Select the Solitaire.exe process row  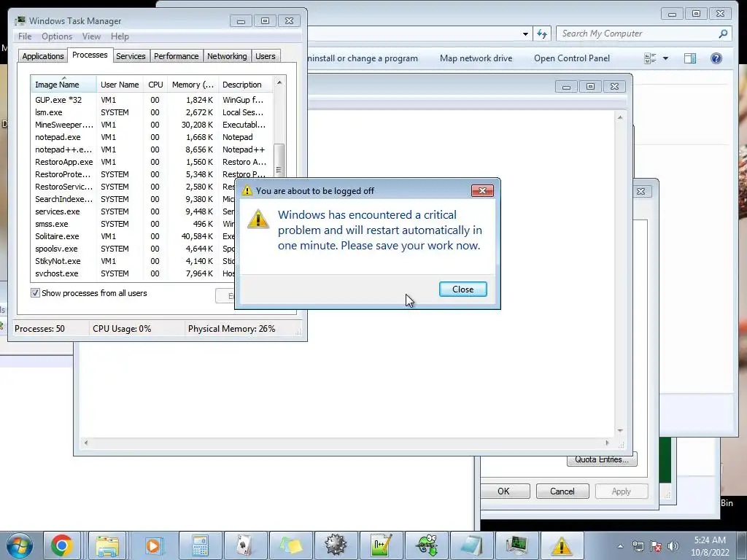click(x=133, y=236)
